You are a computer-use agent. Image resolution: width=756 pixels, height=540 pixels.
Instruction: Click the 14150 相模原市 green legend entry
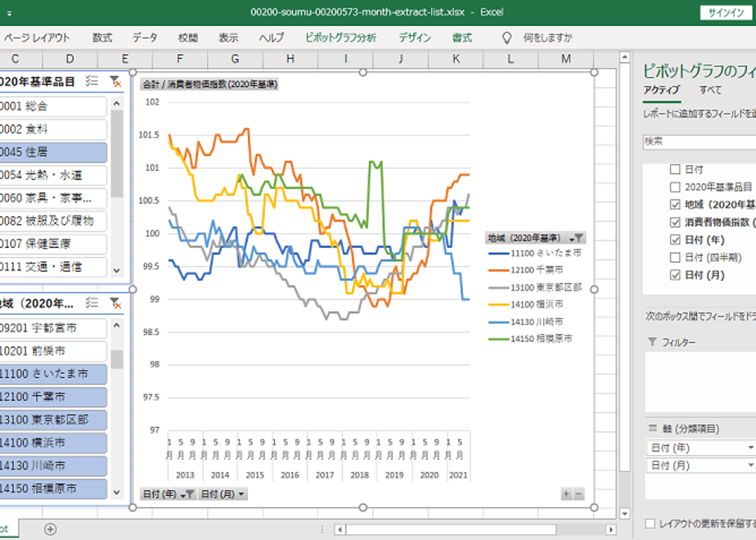click(x=531, y=339)
